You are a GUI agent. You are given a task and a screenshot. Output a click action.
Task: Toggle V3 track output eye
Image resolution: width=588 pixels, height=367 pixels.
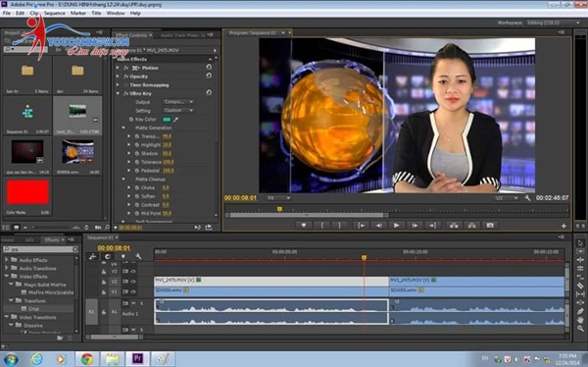click(x=132, y=271)
